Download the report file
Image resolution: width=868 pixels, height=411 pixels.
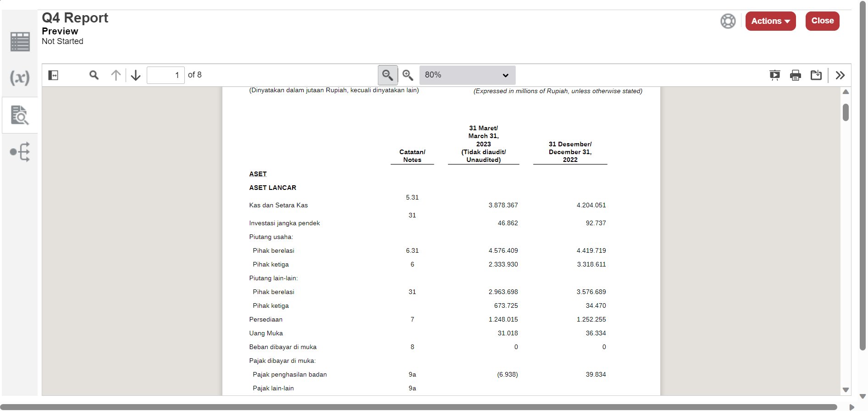(x=816, y=75)
